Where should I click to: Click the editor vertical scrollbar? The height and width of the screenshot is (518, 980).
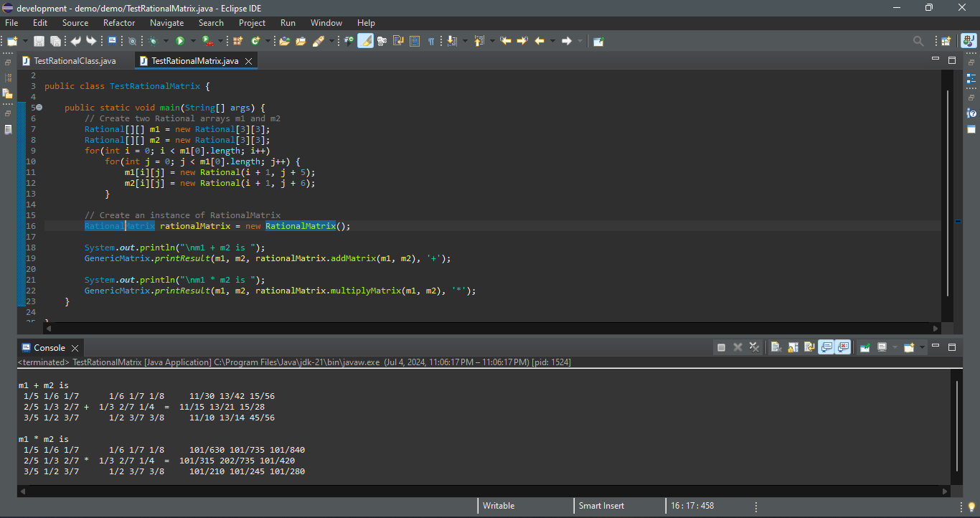(948, 194)
